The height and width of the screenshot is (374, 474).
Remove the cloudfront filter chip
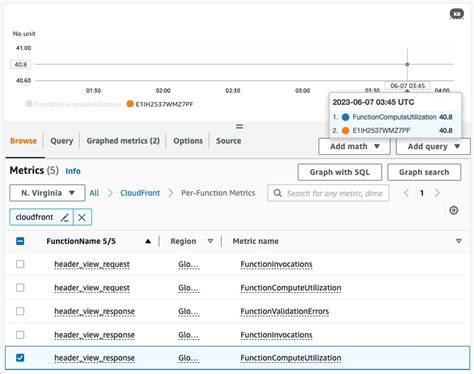coord(82,217)
